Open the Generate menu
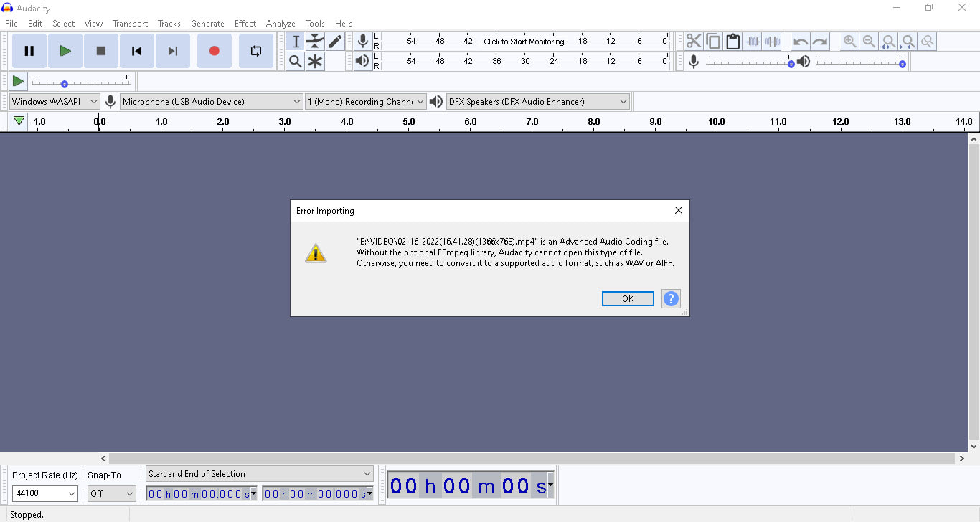 [207, 24]
